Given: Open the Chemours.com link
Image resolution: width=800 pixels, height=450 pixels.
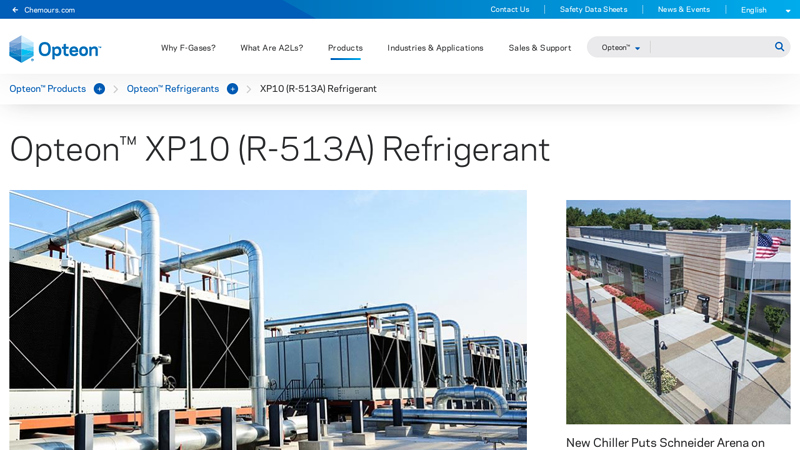Looking at the screenshot, I should click(49, 10).
